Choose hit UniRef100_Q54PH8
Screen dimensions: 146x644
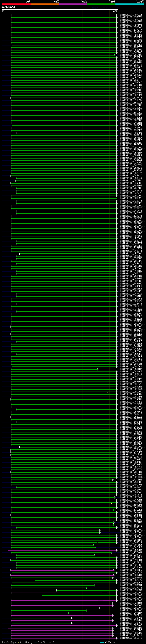(x=131, y=515)
